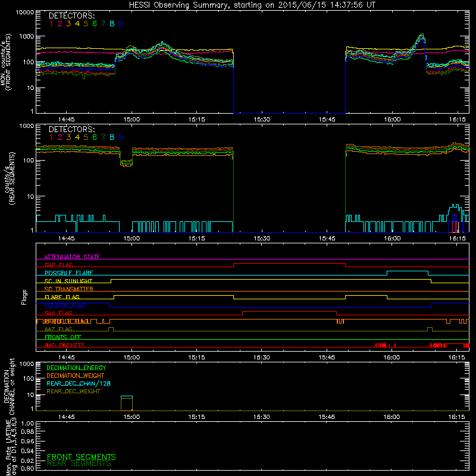
Task: Click the 16:00 tick below flags plot
Action: click(392, 358)
